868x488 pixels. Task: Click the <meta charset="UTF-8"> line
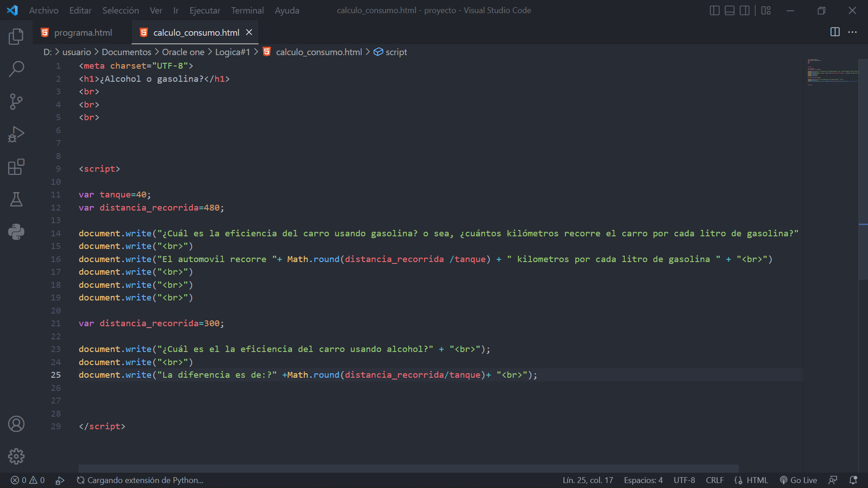pos(136,66)
